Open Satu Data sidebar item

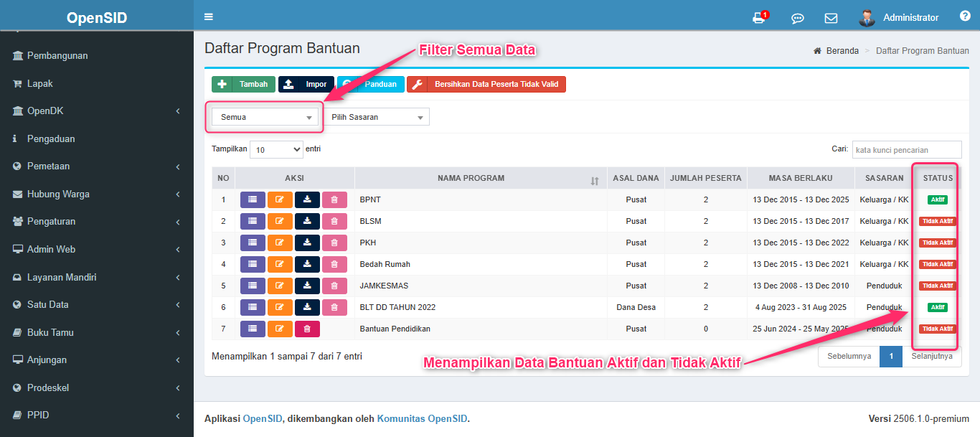97,305
